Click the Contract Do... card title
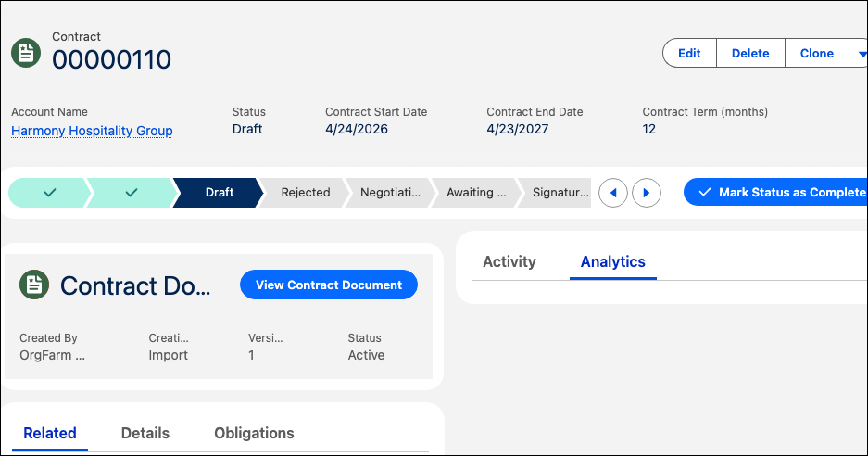868x456 pixels. click(x=135, y=285)
